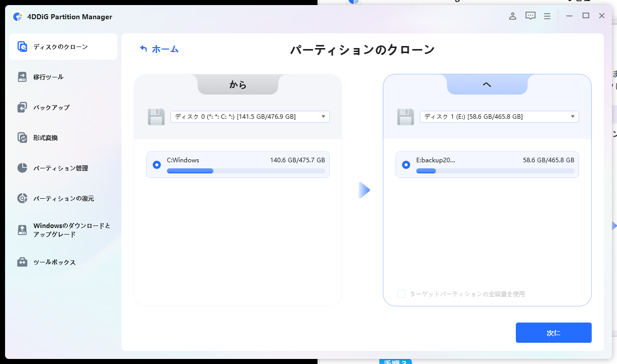Viewport: 617px width, 364px height.
Task: Click the 移行ツール sidebar icon
Action: [22, 77]
